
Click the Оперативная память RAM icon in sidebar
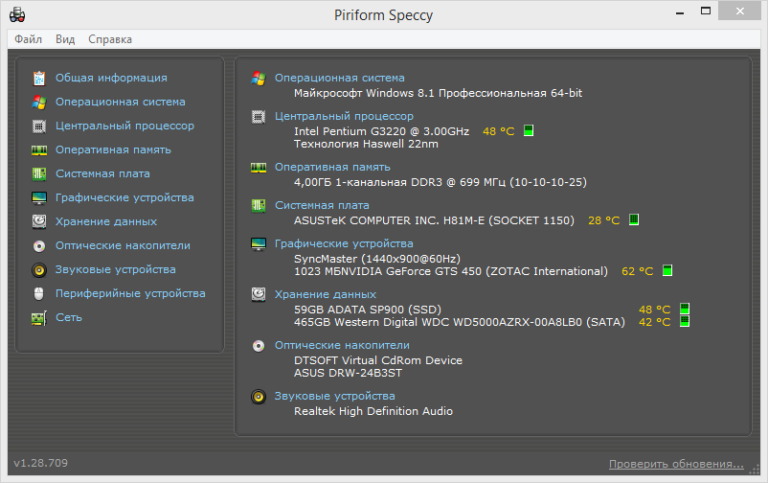click(39, 150)
